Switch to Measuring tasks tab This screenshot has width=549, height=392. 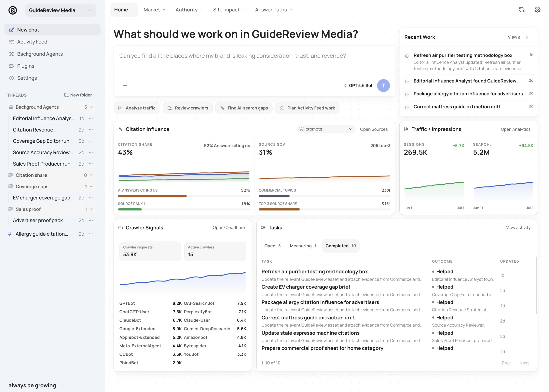303,246
